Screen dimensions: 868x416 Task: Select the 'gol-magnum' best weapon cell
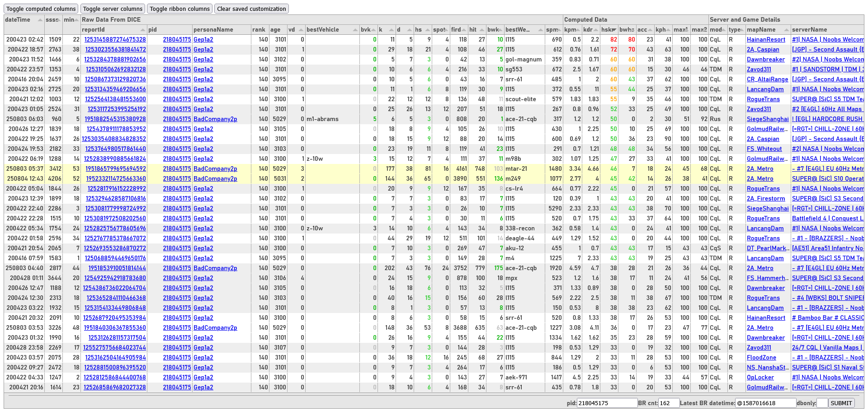[524, 60]
